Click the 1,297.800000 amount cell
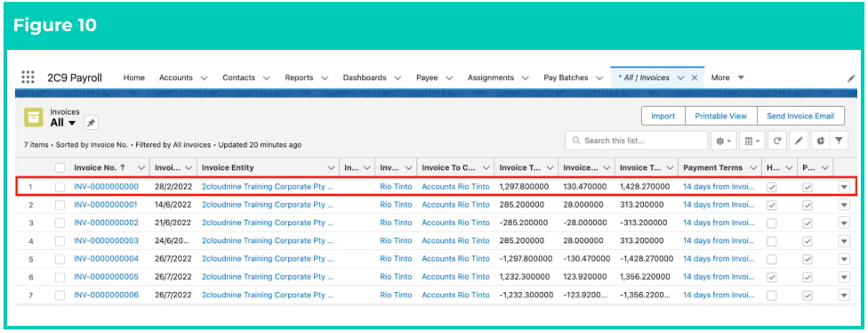This screenshot has height=333, width=868. click(x=524, y=187)
